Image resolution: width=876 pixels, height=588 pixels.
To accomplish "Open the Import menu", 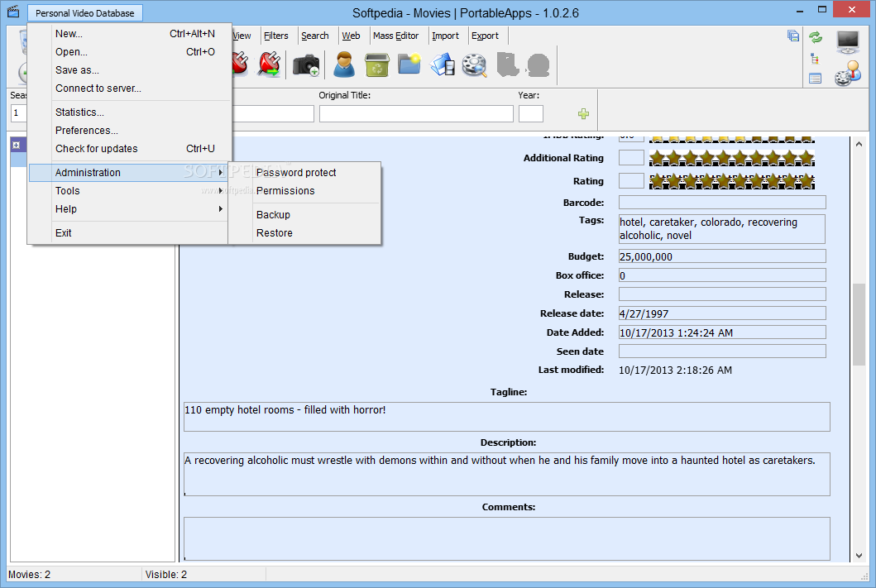I will point(445,36).
